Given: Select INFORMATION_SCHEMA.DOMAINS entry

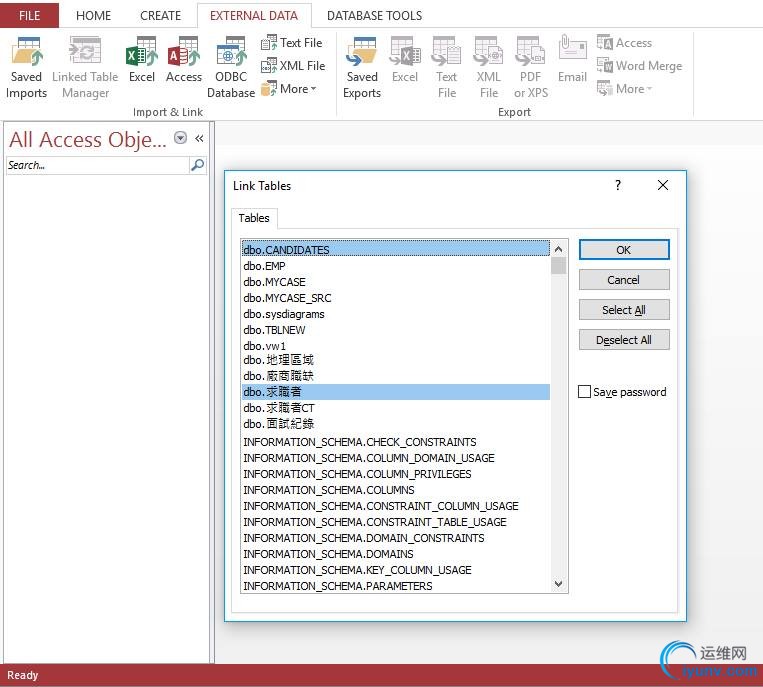Looking at the screenshot, I should tap(396, 554).
